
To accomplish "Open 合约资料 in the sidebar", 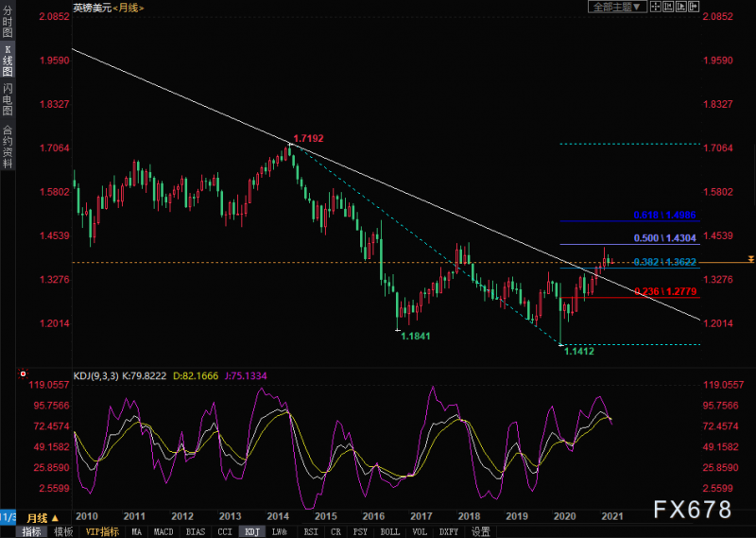I will [x=8, y=147].
